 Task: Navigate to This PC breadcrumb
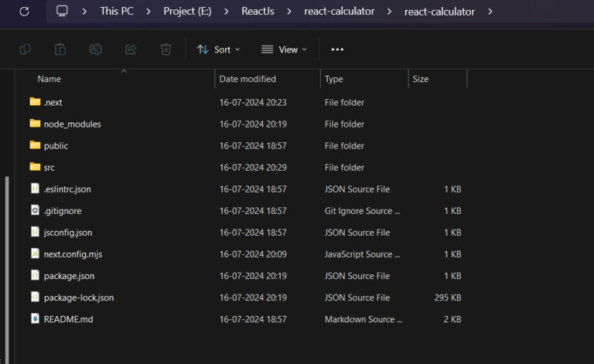point(117,12)
